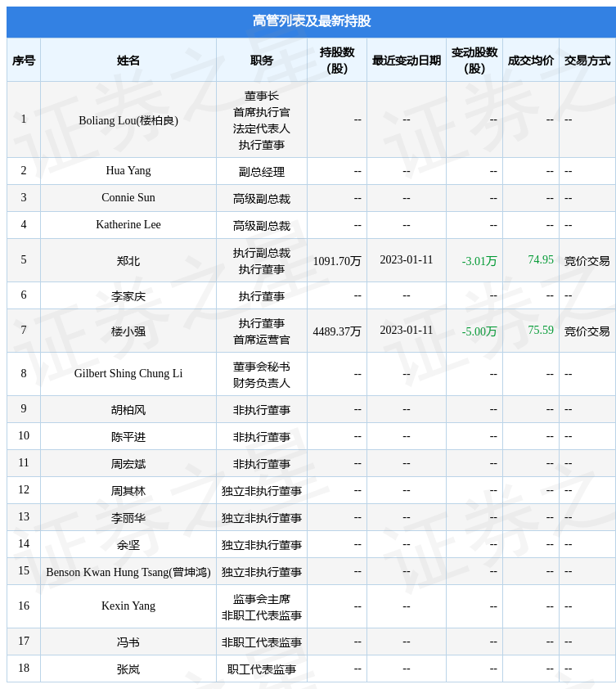
Task: Click the 副总经理 position cell
Action: point(262,172)
